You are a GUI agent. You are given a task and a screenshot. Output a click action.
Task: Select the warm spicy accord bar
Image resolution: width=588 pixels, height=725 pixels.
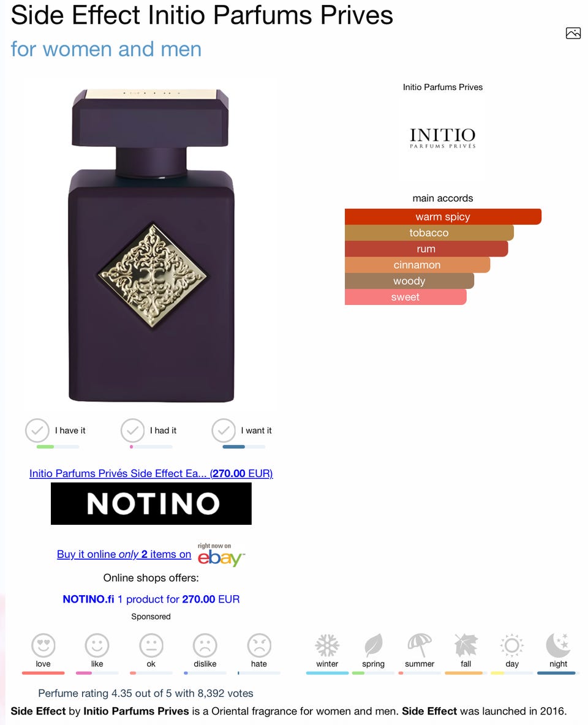pyautogui.click(x=443, y=216)
